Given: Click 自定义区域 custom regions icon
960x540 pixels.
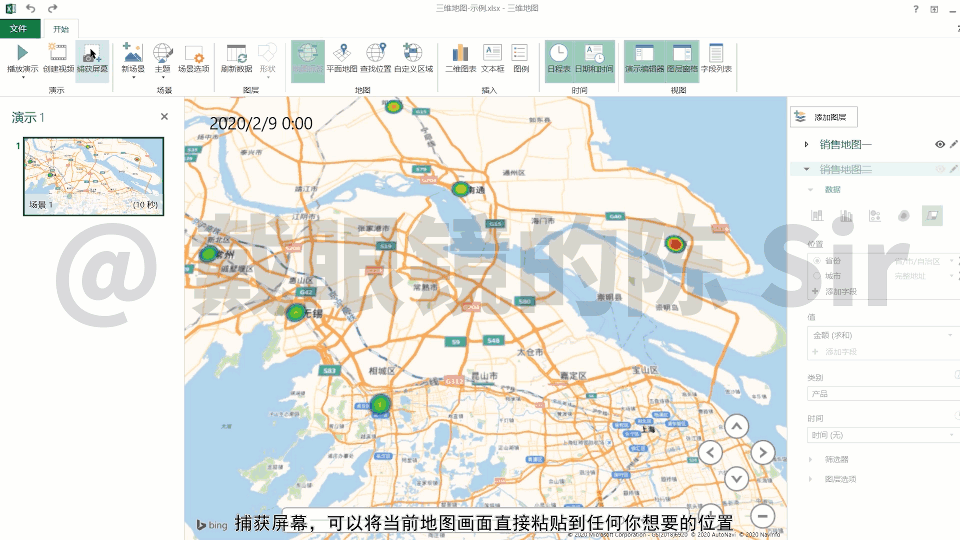Looking at the screenshot, I should click(x=413, y=53).
